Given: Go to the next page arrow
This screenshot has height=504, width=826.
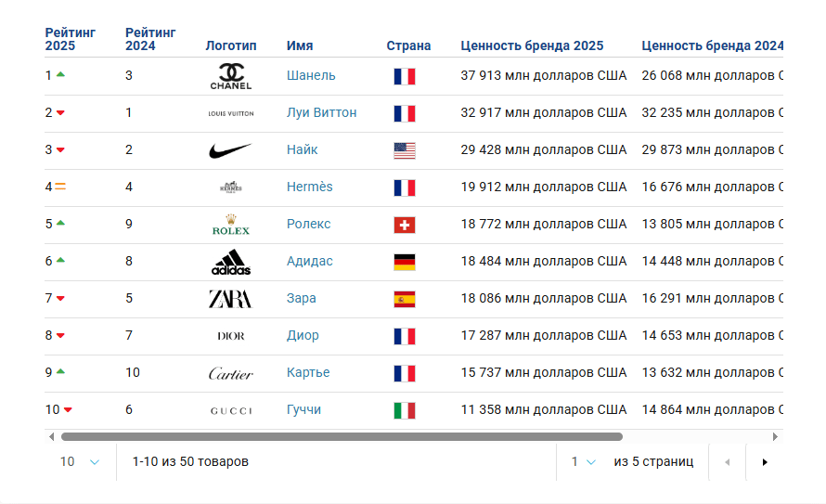Looking at the screenshot, I should [765, 462].
